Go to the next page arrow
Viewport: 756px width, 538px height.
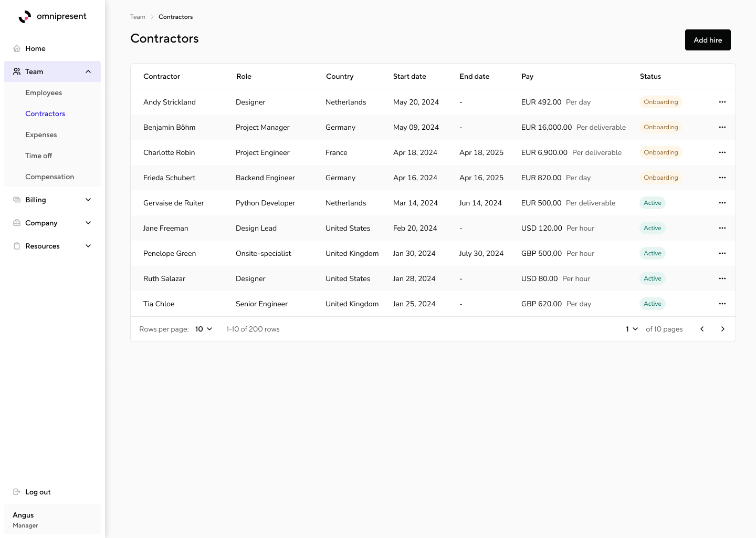tap(723, 329)
